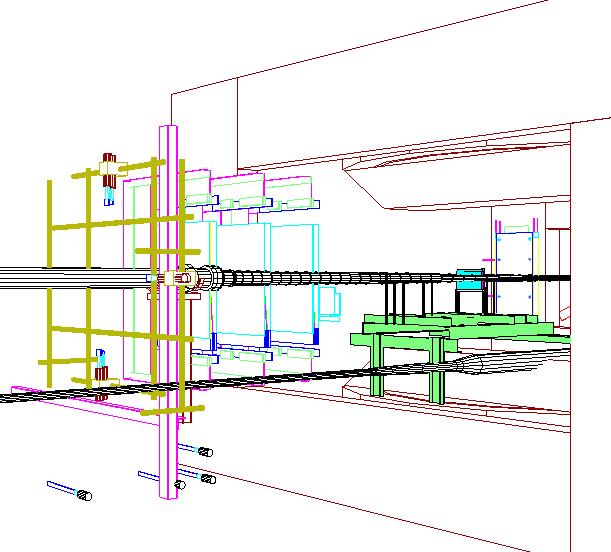Click the segmented black beam pipe
Screen dimensions: 611x552
pyautogui.click(x=300, y=279)
